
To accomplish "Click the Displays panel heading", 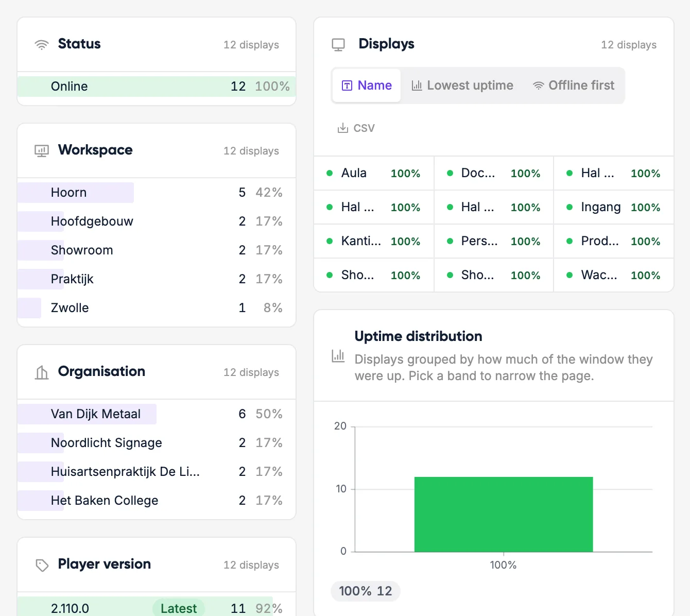I will (387, 44).
